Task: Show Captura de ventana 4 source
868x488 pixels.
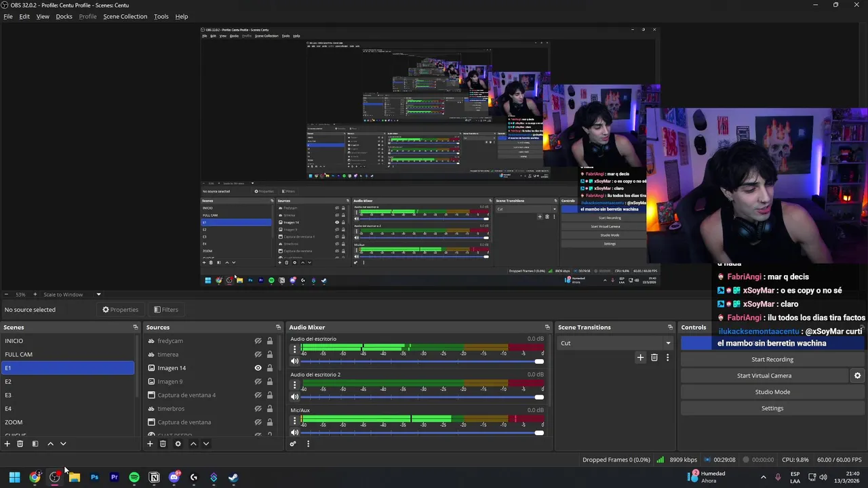Action: point(258,395)
